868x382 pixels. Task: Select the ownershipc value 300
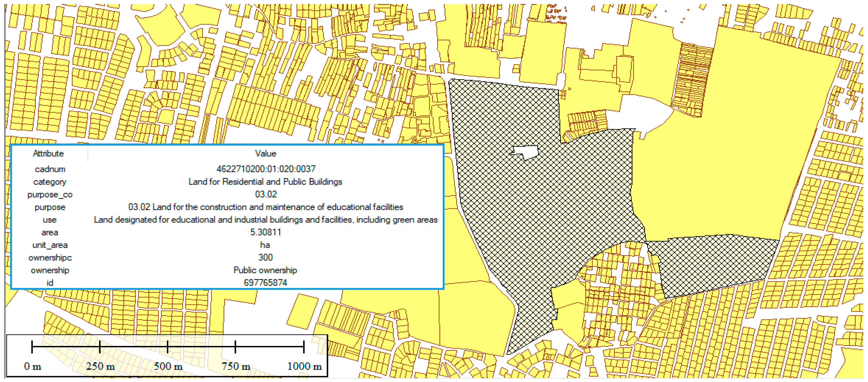tap(265, 257)
